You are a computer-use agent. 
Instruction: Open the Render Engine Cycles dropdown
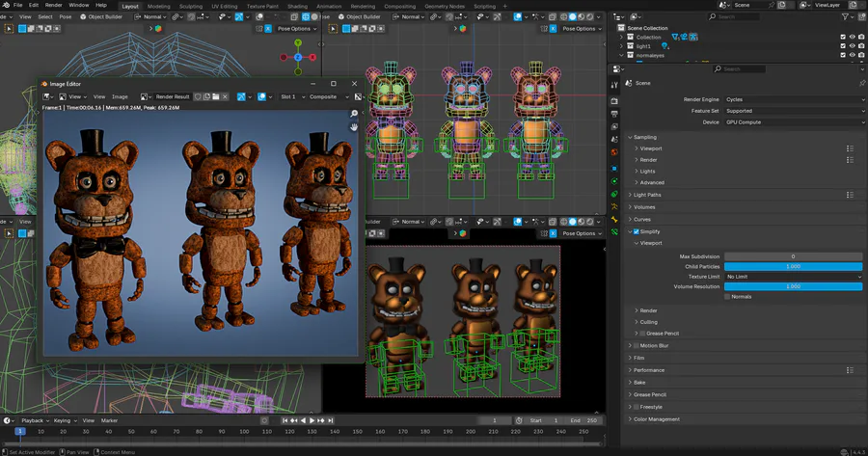click(795, 99)
